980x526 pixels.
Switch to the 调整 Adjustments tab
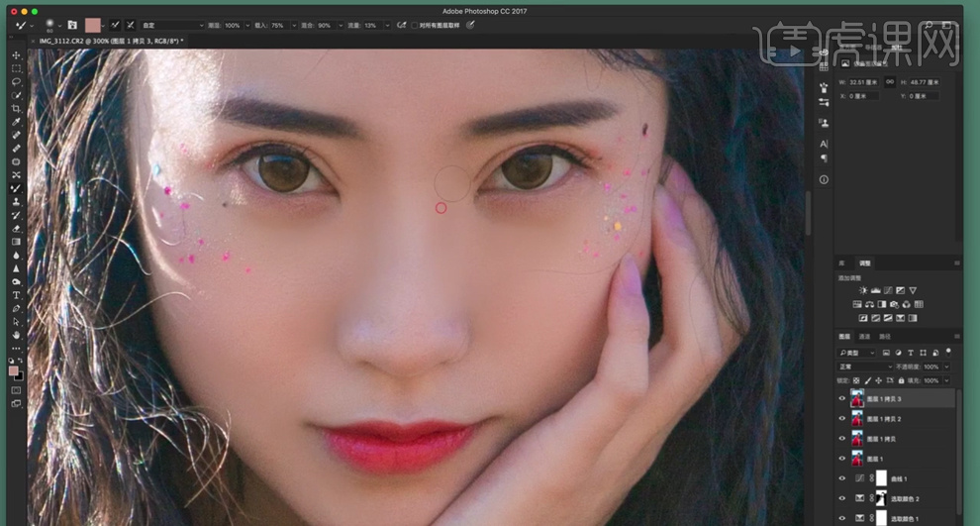tap(864, 263)
